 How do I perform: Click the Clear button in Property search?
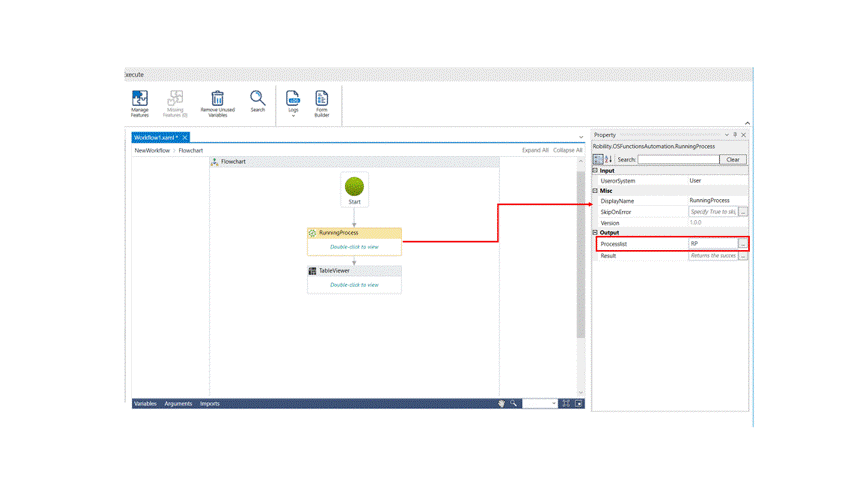733,160
